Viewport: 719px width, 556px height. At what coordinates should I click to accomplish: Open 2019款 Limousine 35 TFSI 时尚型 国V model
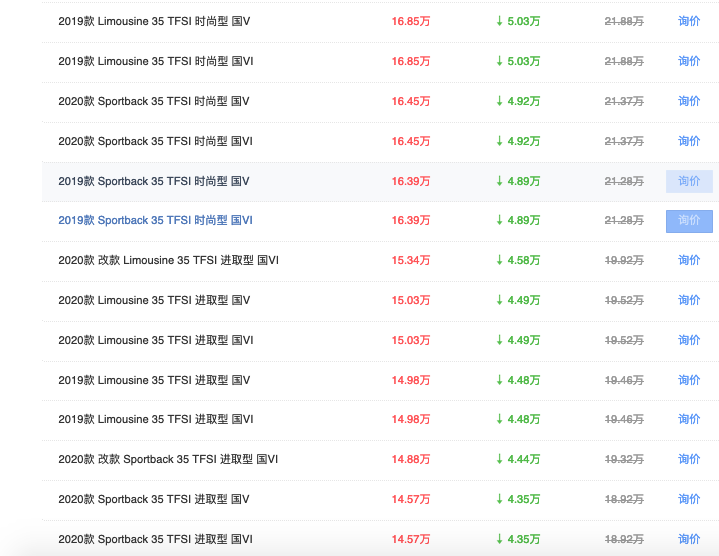pos(154,21)
